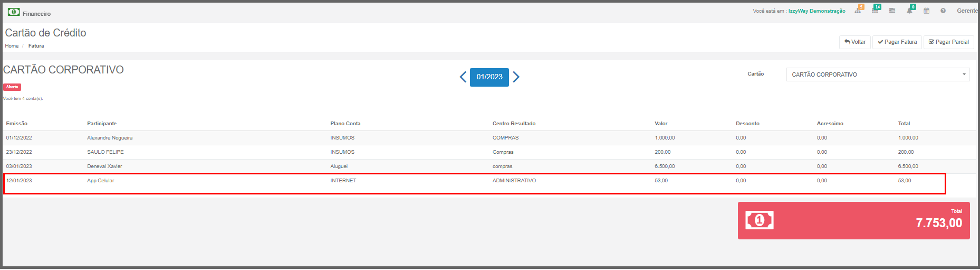Image resolution: width=980 pixels, height=270 pixels.
Task: Open the grid icon with badge 14
Action: pos(876,10)
